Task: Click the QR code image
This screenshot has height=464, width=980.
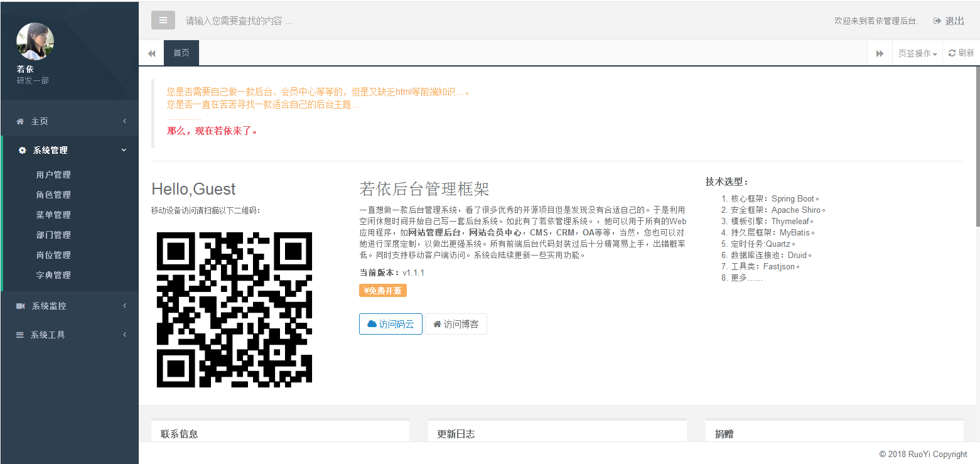Action: click(x=234, y=310)
